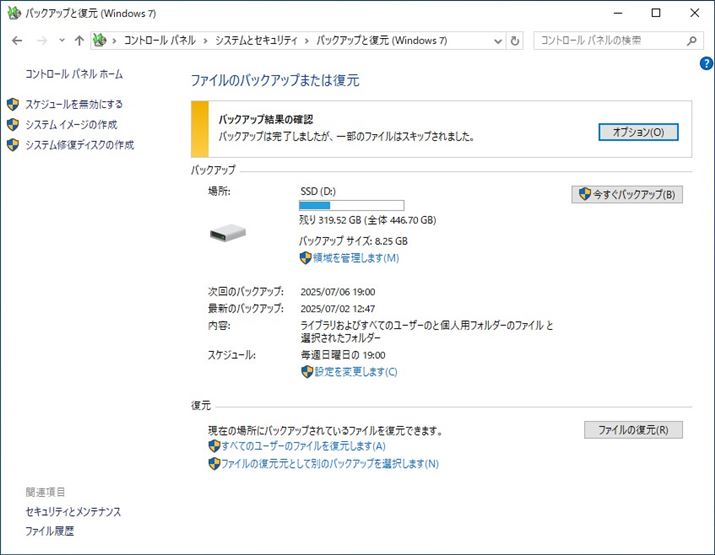Click the text バックアップ サイズ: 8.25 GB
Viewport: 715px width, 555px height.
point(353,241)
